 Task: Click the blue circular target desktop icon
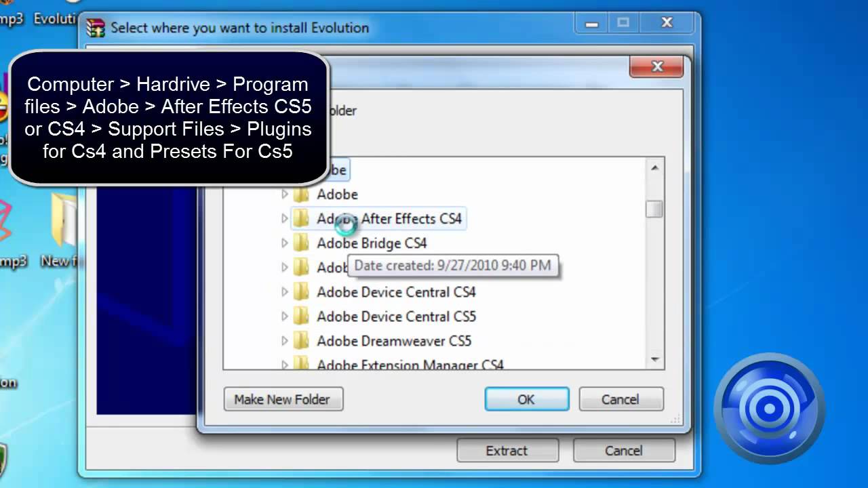click(770, 409)
